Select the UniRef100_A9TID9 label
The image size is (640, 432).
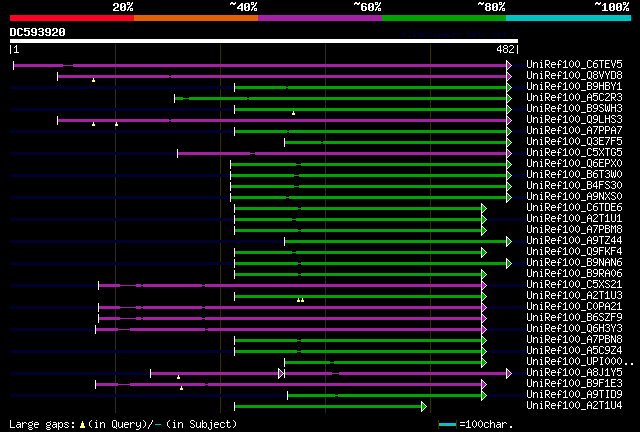click(x=574, y=395)
